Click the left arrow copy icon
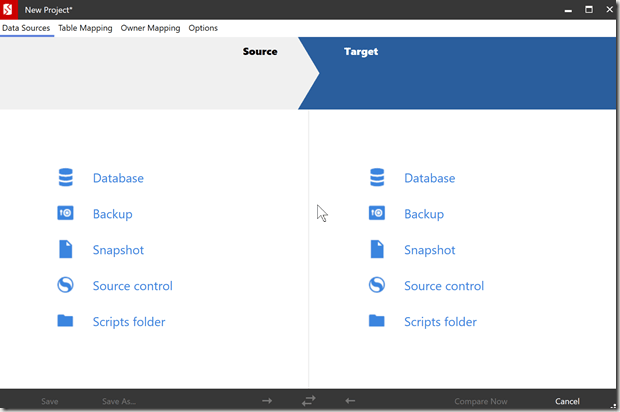Screen dimensions: 620x412 [x=349, y=401]
